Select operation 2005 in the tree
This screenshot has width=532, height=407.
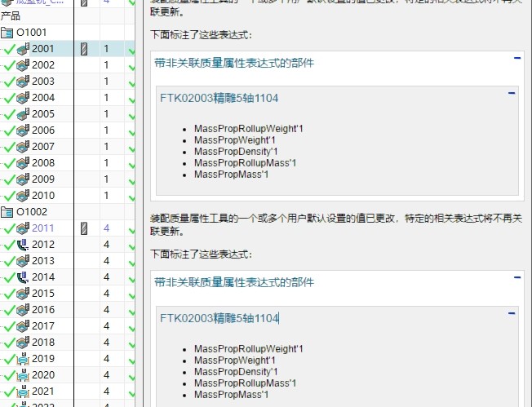tap(43, 114)
